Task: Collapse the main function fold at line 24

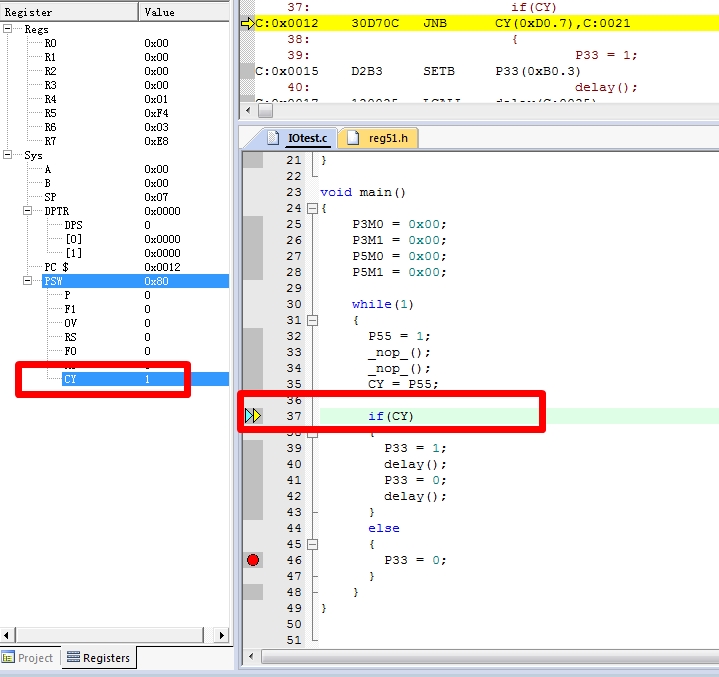Action: 312,208
